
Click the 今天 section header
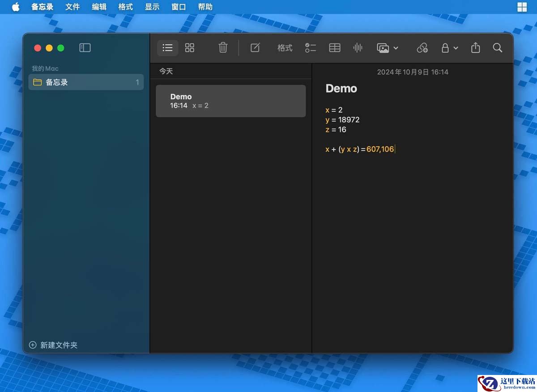click(166, 71)
